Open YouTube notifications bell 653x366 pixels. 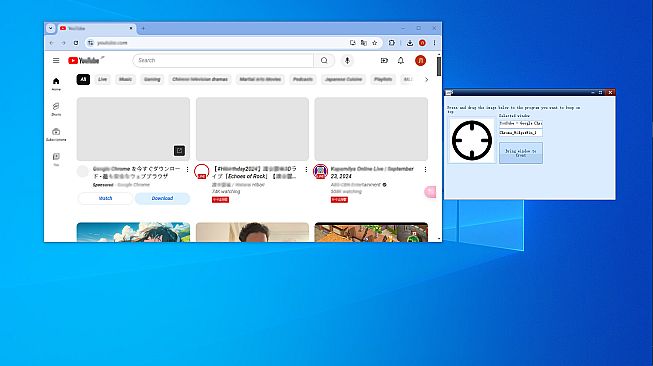point(401,60)
